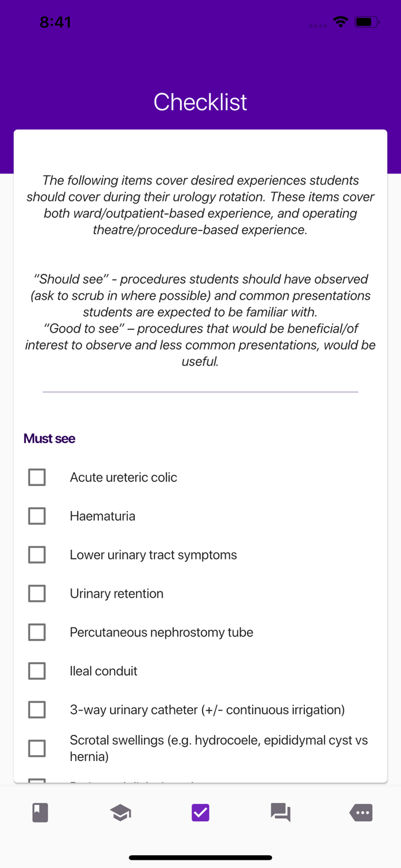Check the Acute ureteric colic checkbox
This screenshot has width=401, height=868.
point(36,477)
